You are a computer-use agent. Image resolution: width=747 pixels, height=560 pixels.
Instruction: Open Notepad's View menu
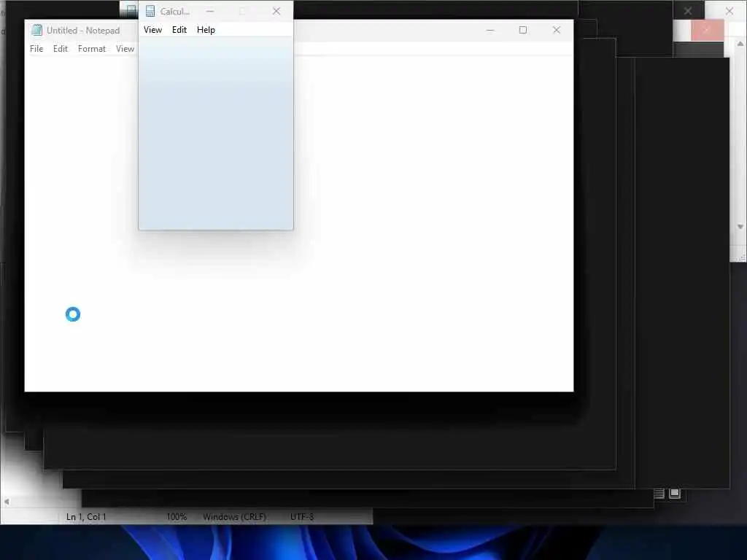pyautogui.click(x=125, y=49)
